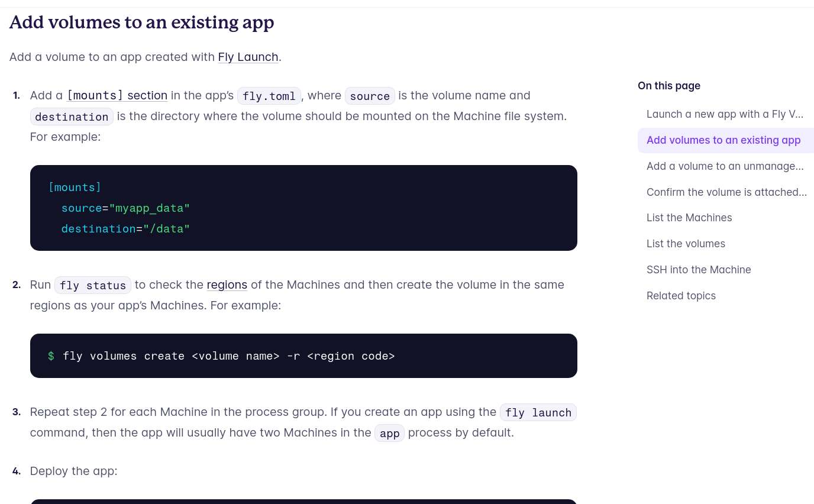The image size is (814, 504).
Task: Open 'List the Machines' in page outline
Action: click(x=689, y=218)
